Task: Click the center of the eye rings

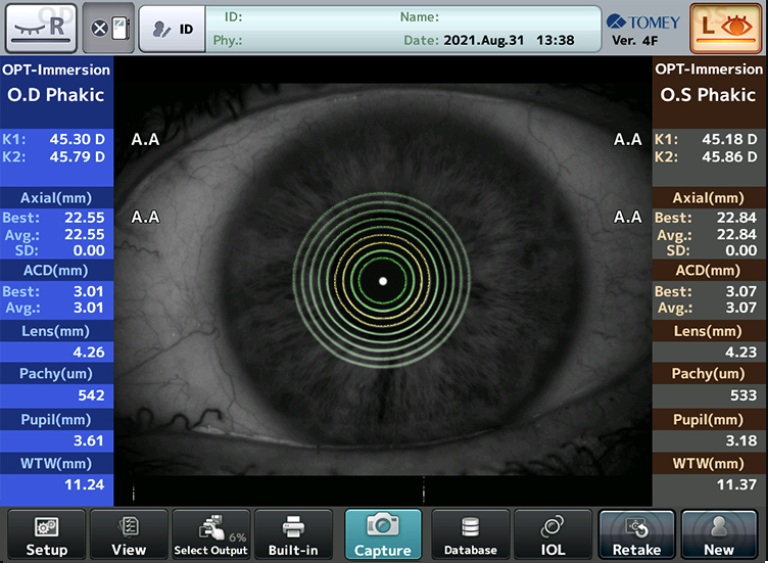Action: coord(382,281)
